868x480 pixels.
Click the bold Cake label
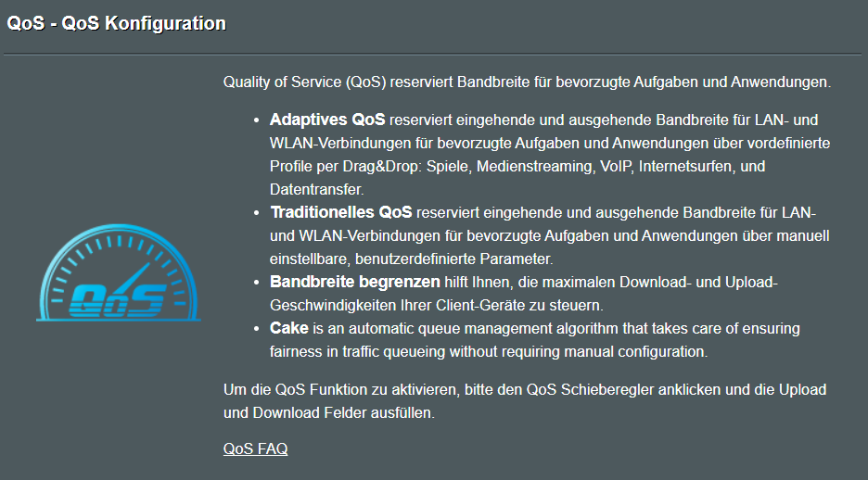tap(289, 328)
